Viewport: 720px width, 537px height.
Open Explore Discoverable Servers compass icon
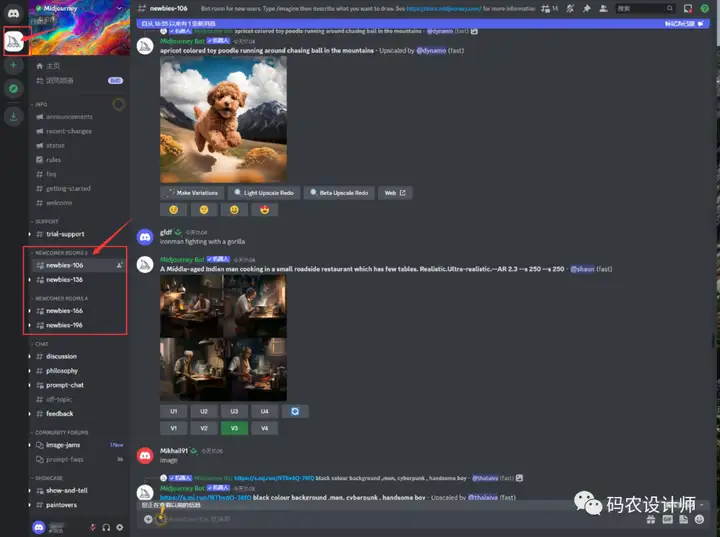click(14, 89)
